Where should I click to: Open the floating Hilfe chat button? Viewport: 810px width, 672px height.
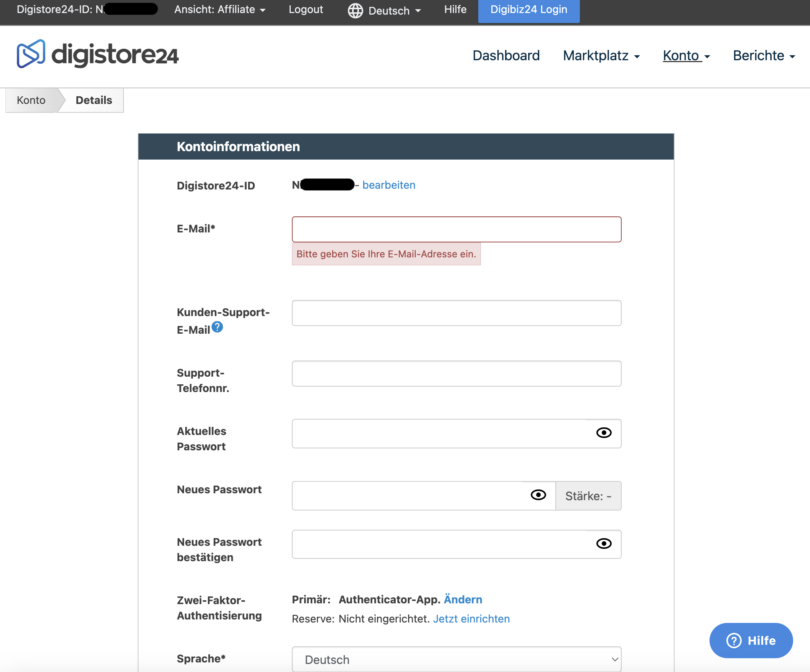click(x=751, y=641)
